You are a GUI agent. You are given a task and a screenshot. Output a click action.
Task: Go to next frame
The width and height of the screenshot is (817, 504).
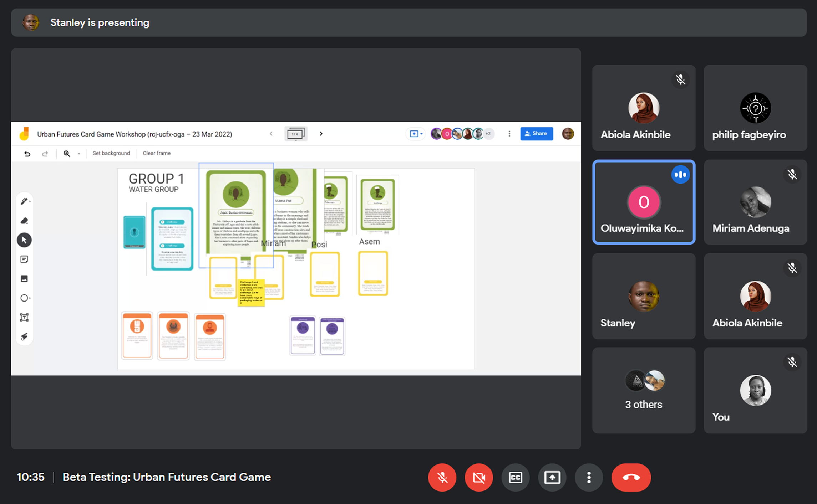tap(321, 134)
